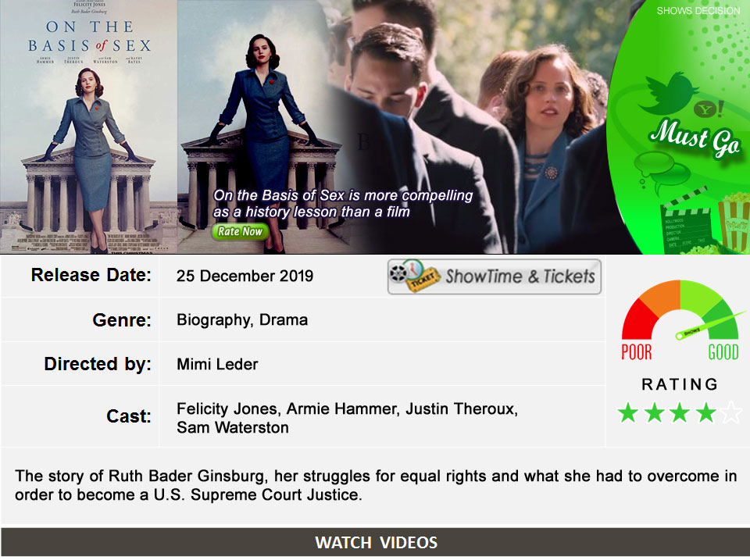Screen dimensions: 750x560
Task: Click the fifth empty rating star
Action: pos(732,412)
